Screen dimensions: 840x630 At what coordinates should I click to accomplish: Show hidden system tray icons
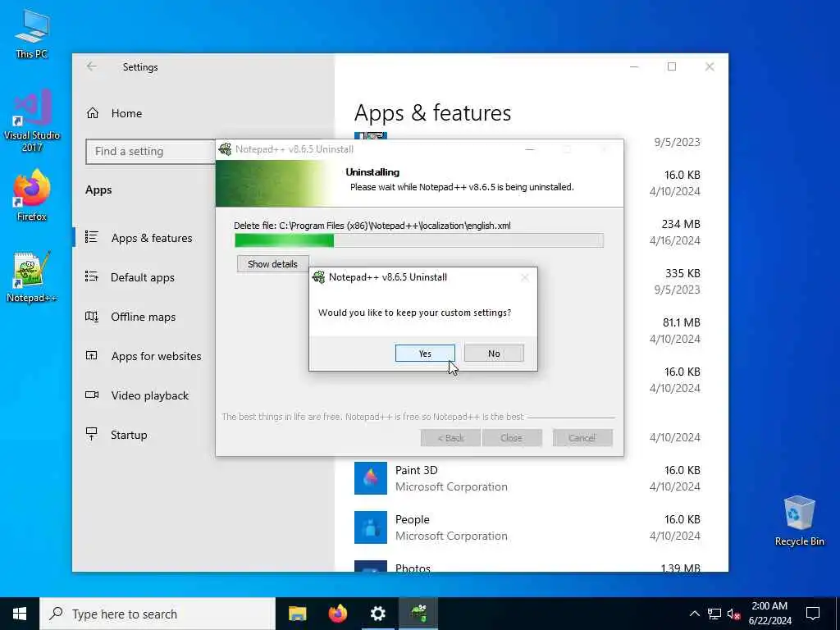[694, 614]
